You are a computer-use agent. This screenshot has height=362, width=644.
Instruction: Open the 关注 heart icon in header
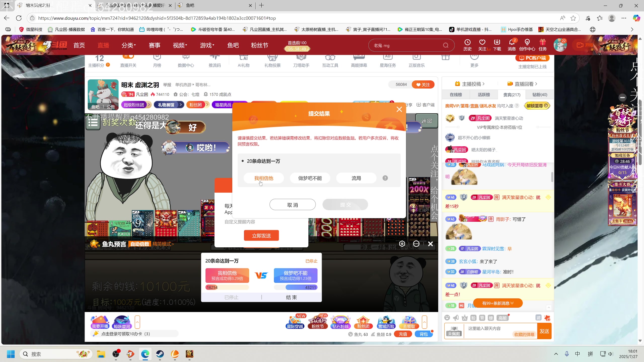(482, 45)
